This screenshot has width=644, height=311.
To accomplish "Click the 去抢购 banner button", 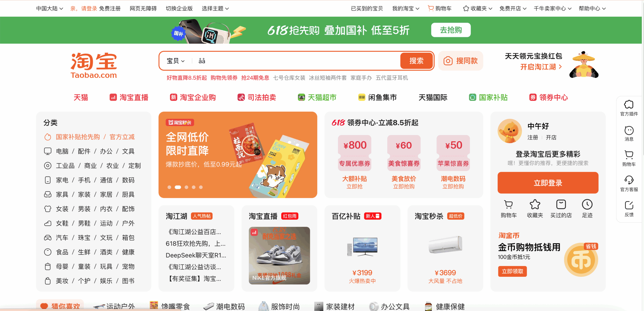I will (451, 30).
